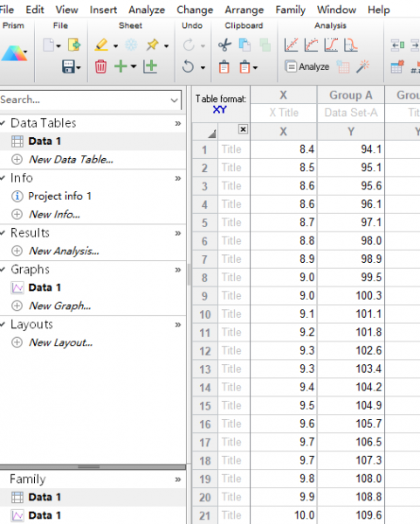This screenshot has height=524, width=420.
Task: Open the Insert menu
Action: pos(103,10)
